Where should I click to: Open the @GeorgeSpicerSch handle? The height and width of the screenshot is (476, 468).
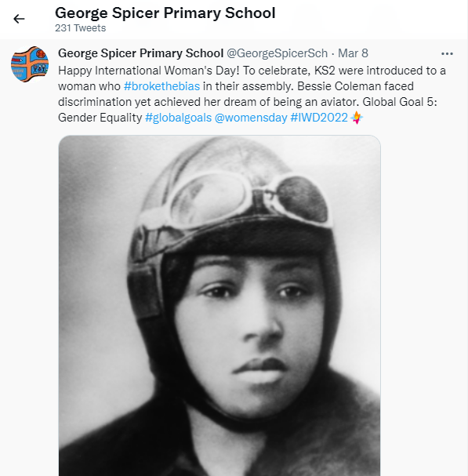click(277, 53)
